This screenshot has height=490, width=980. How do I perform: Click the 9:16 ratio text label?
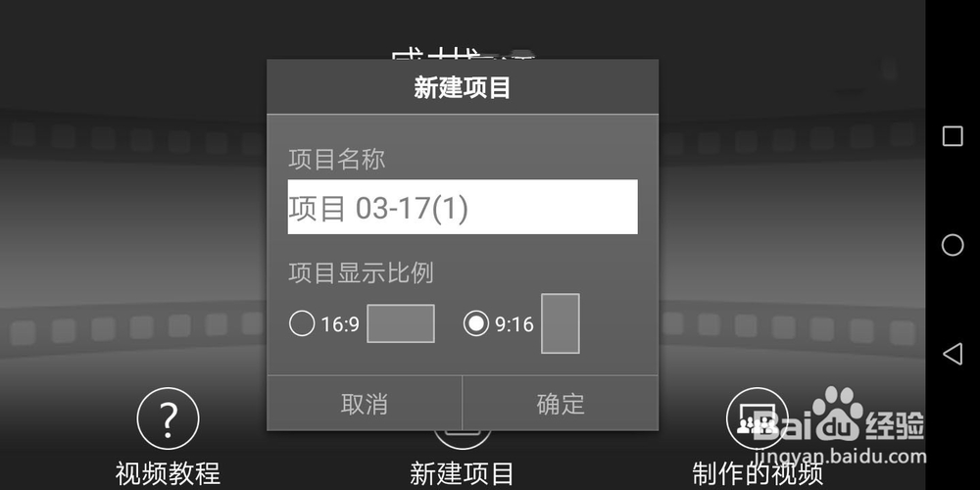point(514,324)
